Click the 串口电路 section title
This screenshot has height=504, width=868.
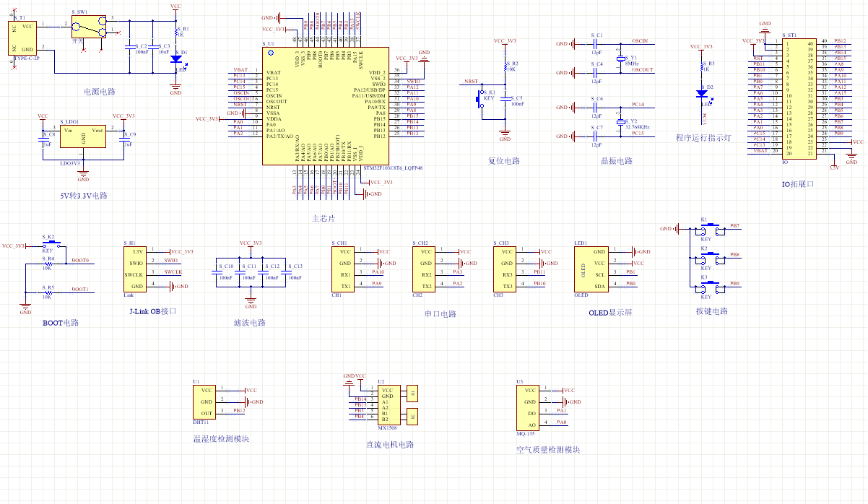point(440,314)
